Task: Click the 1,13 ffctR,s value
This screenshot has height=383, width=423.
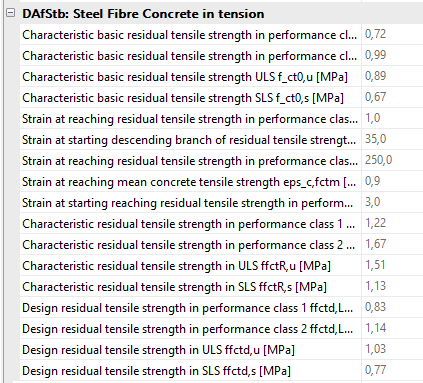Action: click(x=392, y=286)
